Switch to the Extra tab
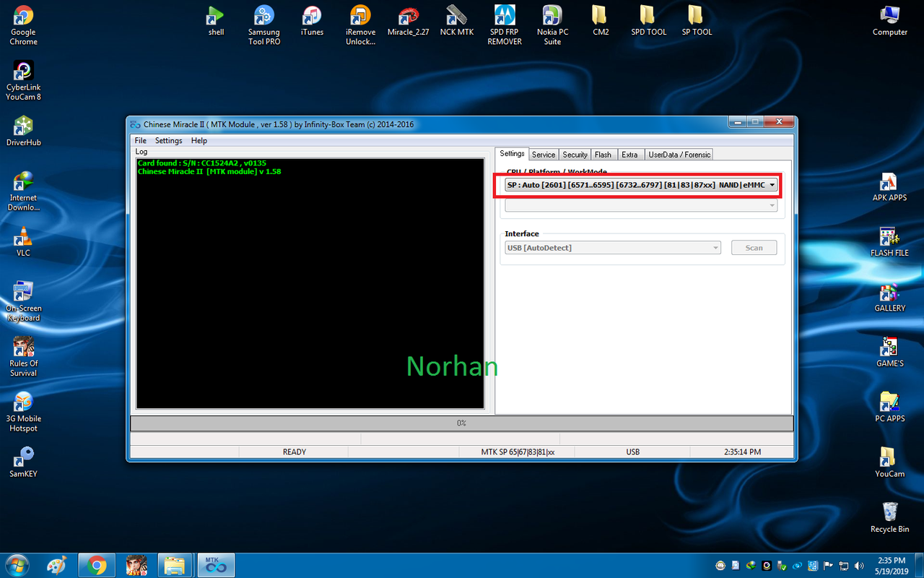The image size is (924, 578). (x=630, y=155)
